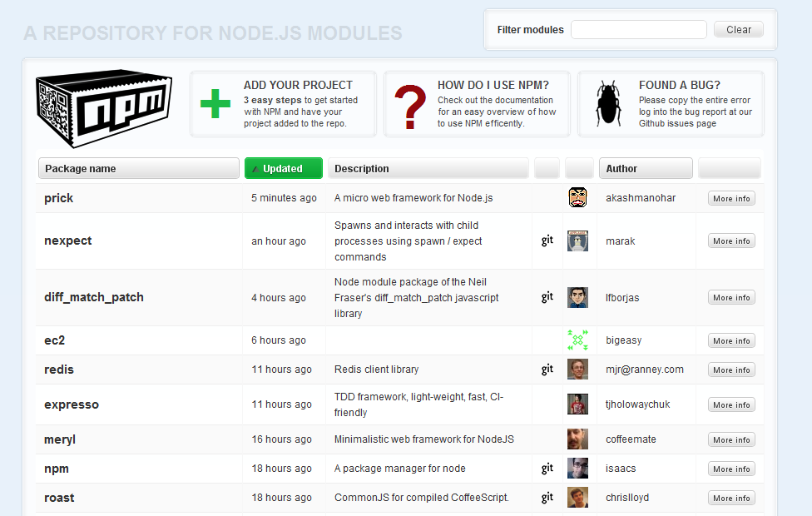
Task: Click the git icon for nexpect
Action: (x=547, y=241)
